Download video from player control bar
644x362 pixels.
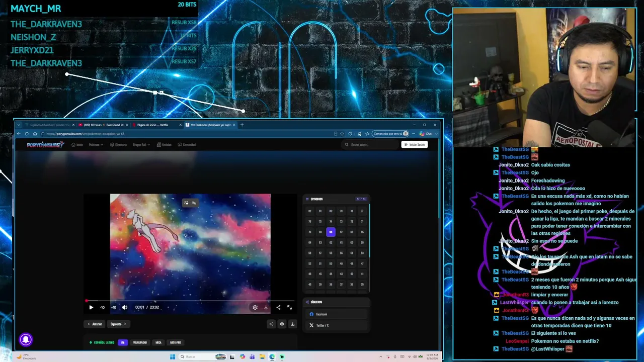pyautogui.click(x=266, y=307)
